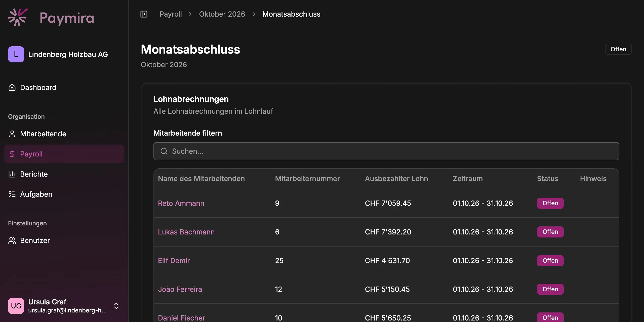
Task: Click the Name des Mitarbeitenden header
Action: 201,179
